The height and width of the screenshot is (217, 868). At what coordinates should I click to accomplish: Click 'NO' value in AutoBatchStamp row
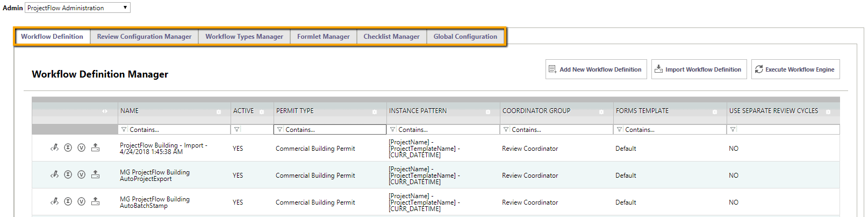[734, 202]
